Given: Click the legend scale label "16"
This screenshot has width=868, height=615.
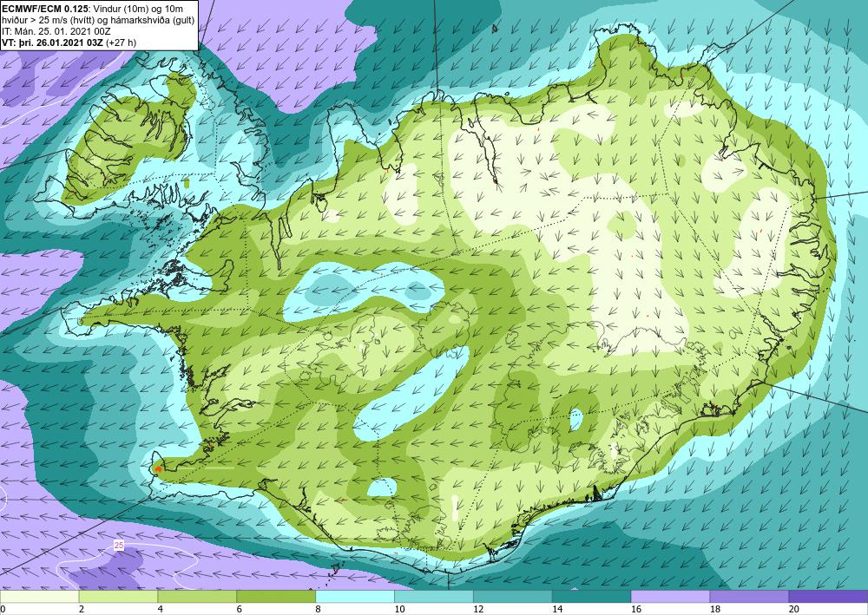Looking at the screenshot, I should tap(636, 609).
